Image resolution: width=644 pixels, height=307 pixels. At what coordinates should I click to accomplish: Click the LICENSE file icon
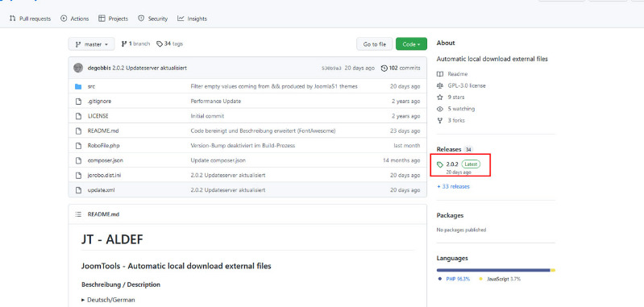(78, 116)
